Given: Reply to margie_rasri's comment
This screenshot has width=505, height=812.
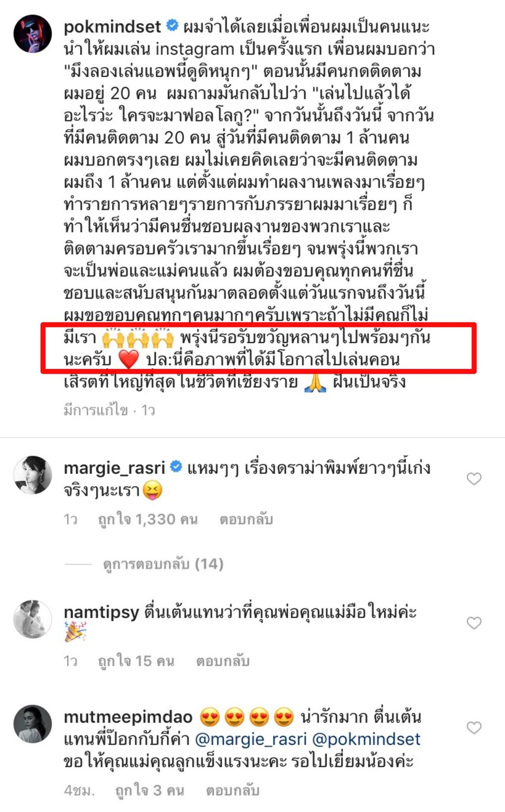Looking at the screenshot, I should (246, 519).
